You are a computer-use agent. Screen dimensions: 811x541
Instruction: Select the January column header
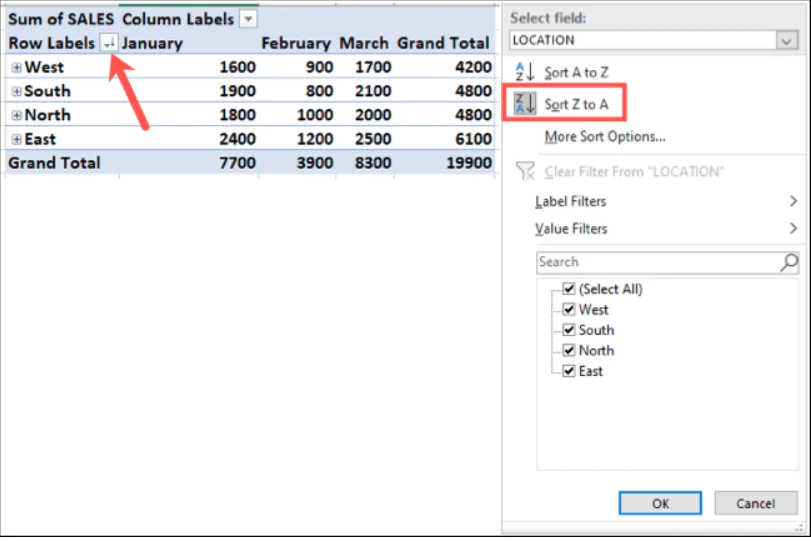(152, 43)
